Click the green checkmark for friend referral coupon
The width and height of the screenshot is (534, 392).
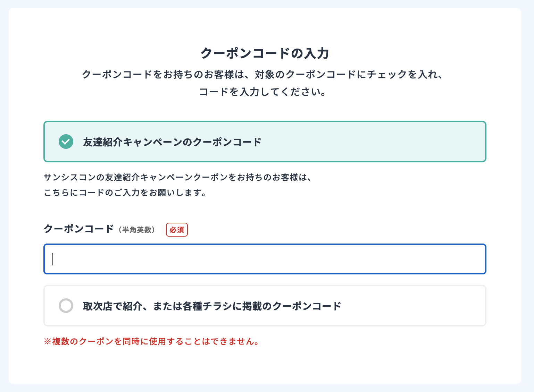click(66, 142)
